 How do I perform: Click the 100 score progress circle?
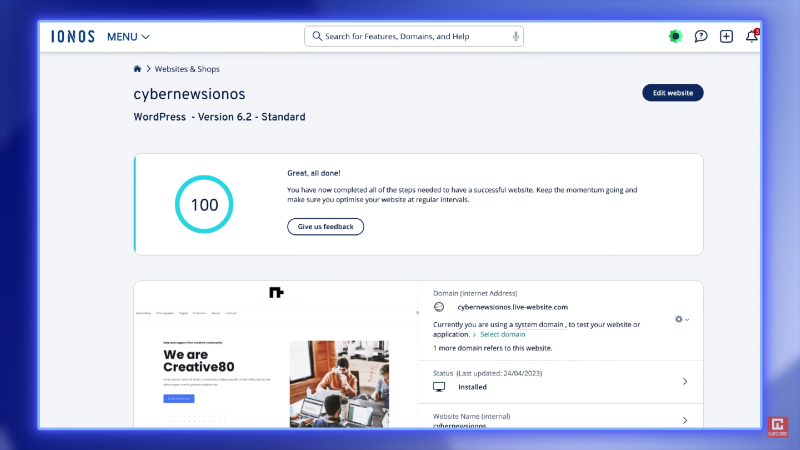coord(204,204)
